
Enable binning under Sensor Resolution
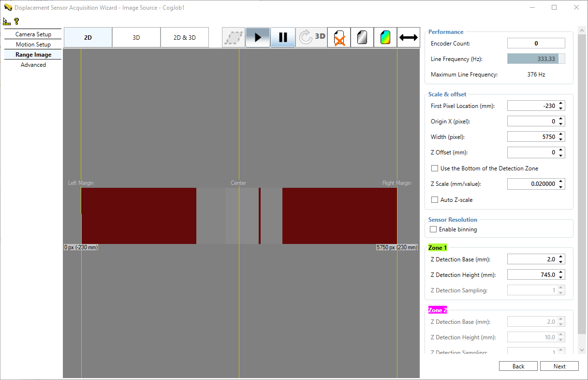pyautogui.click(x=433, y=229)
